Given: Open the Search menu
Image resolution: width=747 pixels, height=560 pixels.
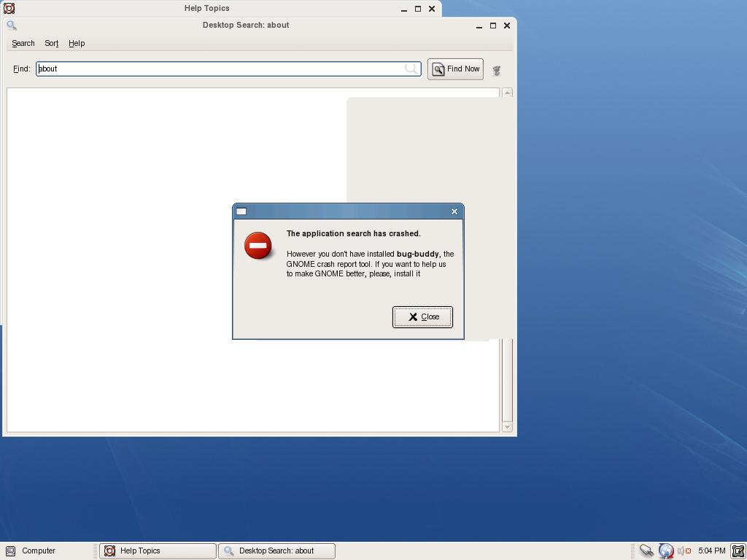Looking at the screenshot, I should (x=23, y=43).
